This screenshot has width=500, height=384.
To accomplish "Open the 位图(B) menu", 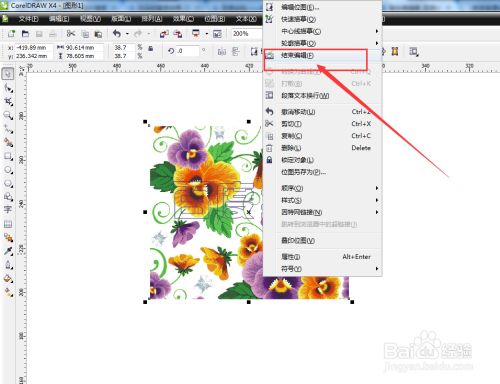I will pyautogui.click(x=215, y=19).
